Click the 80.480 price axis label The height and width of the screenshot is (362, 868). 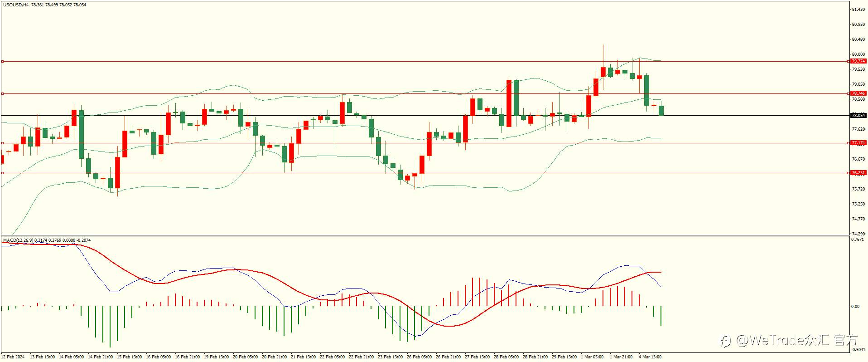pyautogui.click(x=858, y=39)
